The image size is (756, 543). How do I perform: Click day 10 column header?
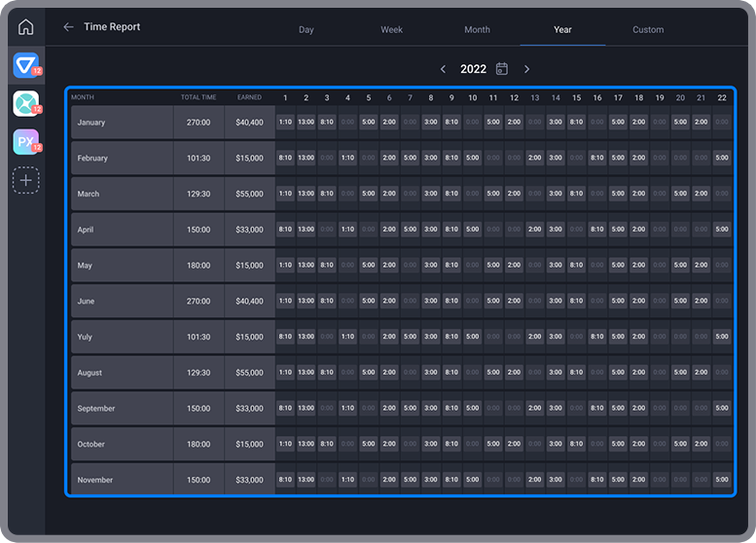point(473,98)
